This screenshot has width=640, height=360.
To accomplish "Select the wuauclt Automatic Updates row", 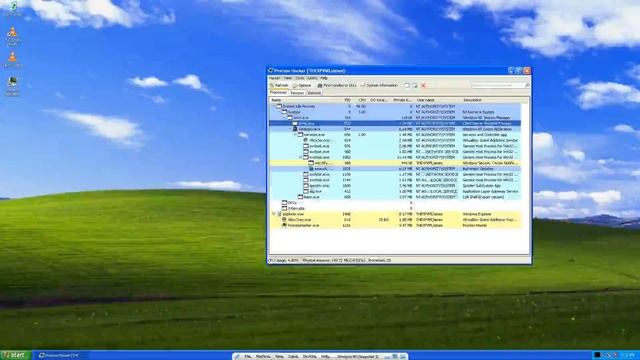I will tap(395, 169).
